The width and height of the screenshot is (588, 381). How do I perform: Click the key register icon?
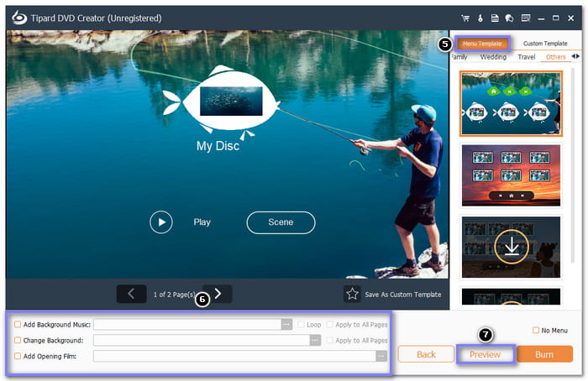click(x=481, y=18)
